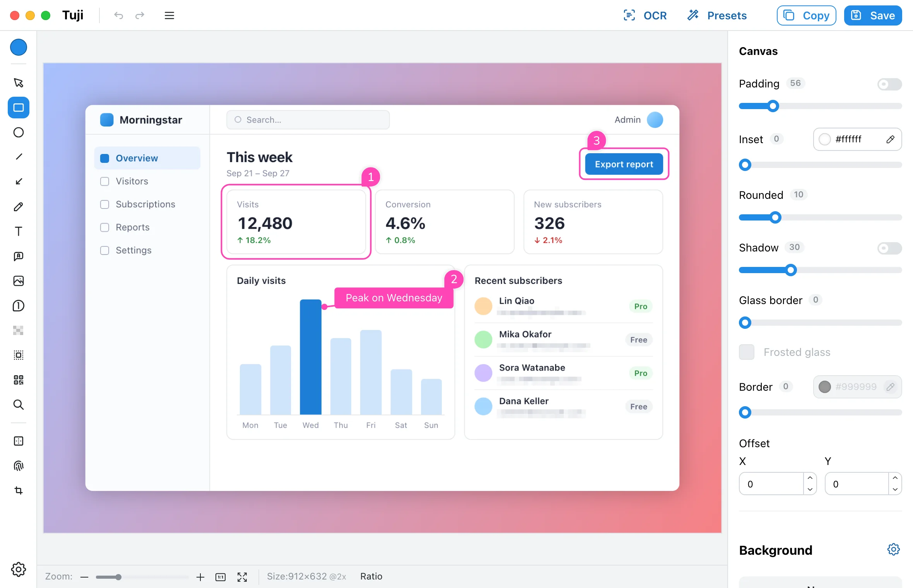
Task: Select the crop tool
Action: pyautogui.click(x=18, y=491)
